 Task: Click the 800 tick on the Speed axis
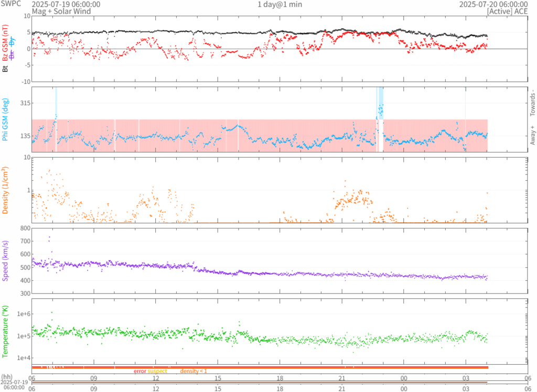(25, 228)
